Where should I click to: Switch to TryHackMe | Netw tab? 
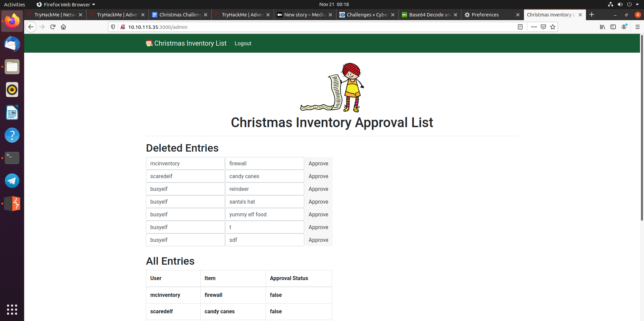coord(55,15)
